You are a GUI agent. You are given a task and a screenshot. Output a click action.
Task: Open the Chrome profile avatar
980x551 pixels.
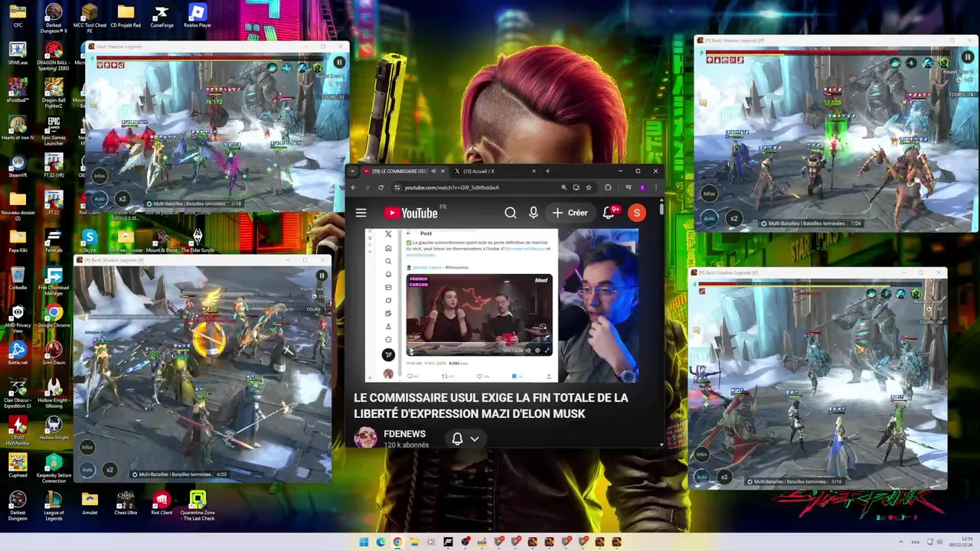tap(642, 187)
